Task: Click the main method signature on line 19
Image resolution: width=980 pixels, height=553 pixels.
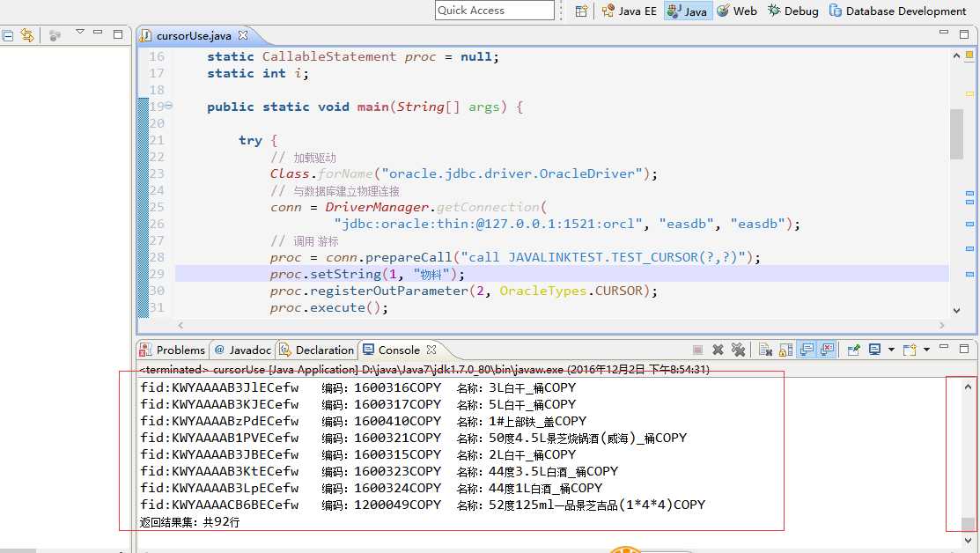Action: click(365, 107)
